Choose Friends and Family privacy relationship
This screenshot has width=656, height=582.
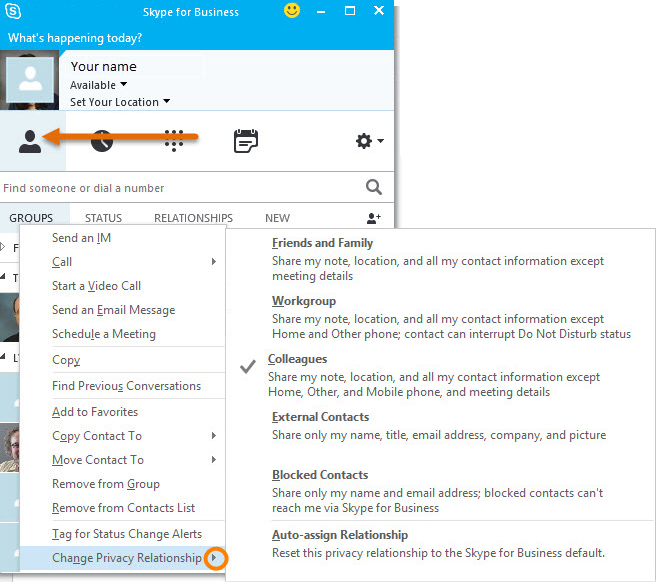(322, 243)
